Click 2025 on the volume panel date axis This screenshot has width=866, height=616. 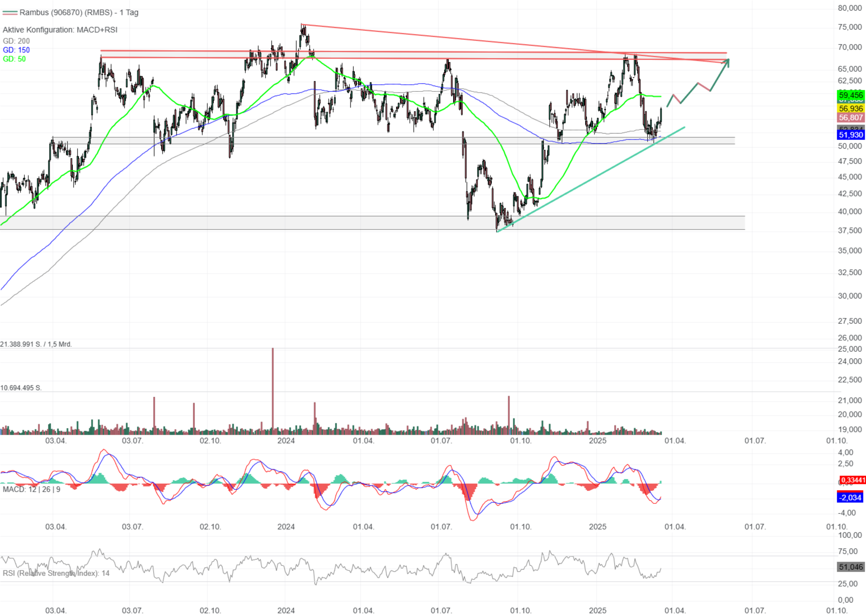click(x=597, y=441)
